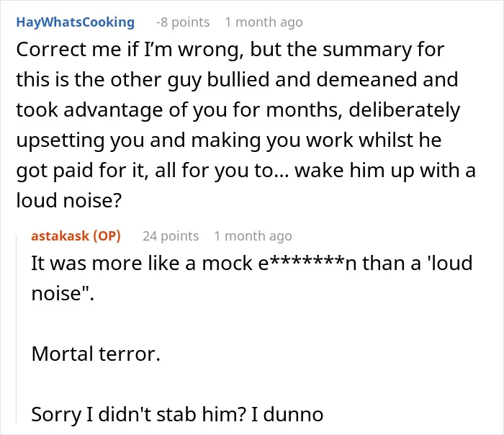Open HayWhatsCooking user profile
This screenshot has width=504, height=435.
tap(75, 22)
